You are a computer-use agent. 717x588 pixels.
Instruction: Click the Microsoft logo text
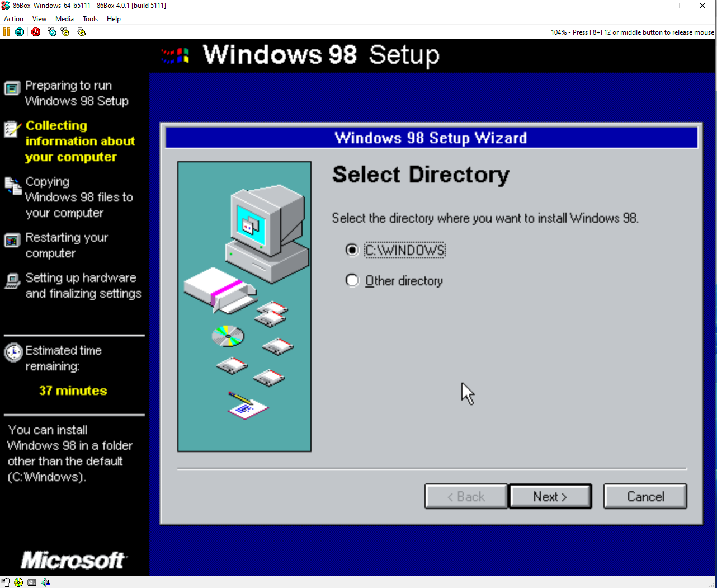pos(73,560)
